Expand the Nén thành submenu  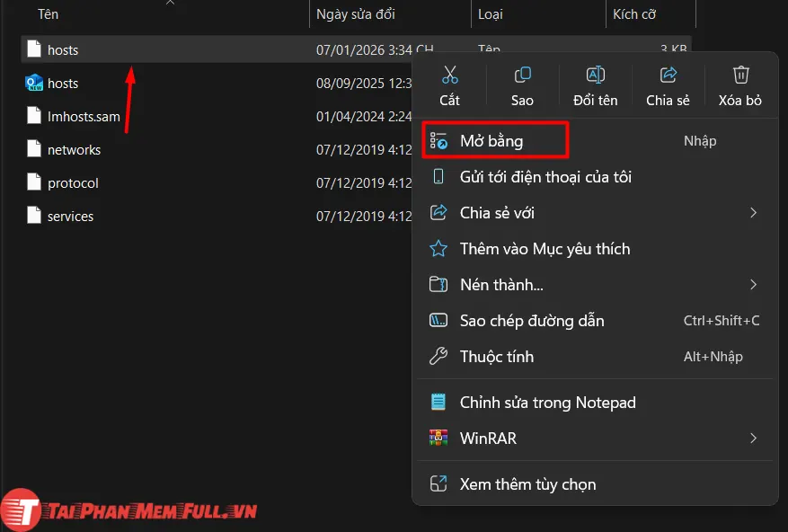753,285
